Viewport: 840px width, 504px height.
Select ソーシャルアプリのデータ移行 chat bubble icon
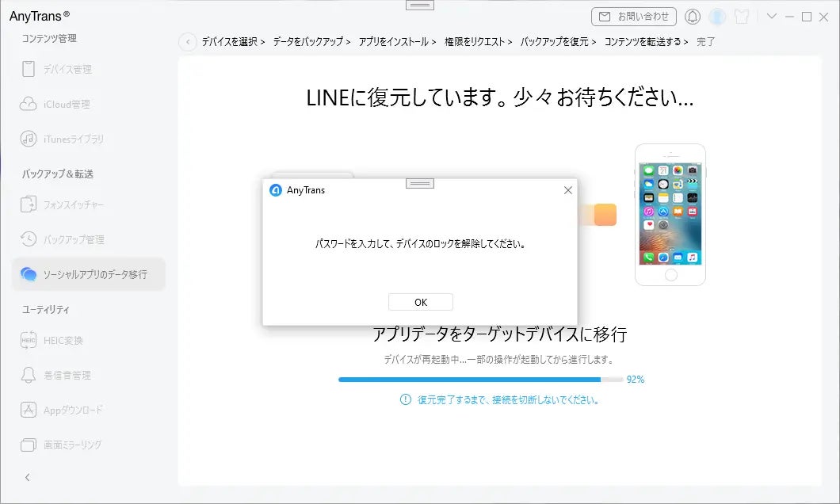[29, 274]
